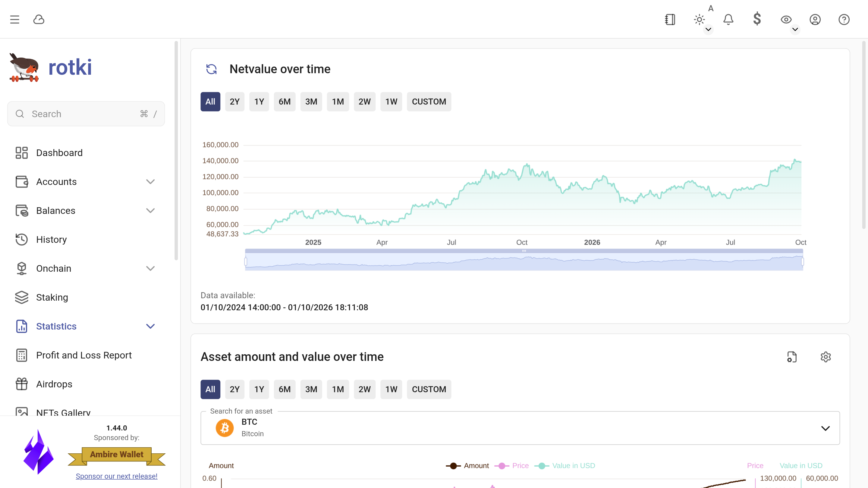868x488 pixels.
Task: Collapse the Statistics sidebar submenu chevron
Action: click(150, 326)
